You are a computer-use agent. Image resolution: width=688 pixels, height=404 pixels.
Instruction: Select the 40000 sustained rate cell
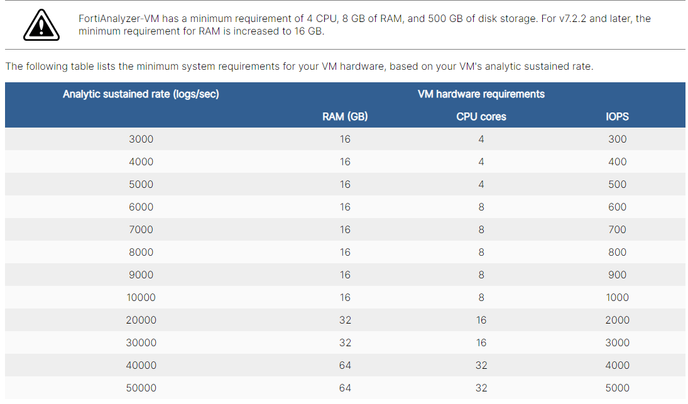click(x=141, y=365)
